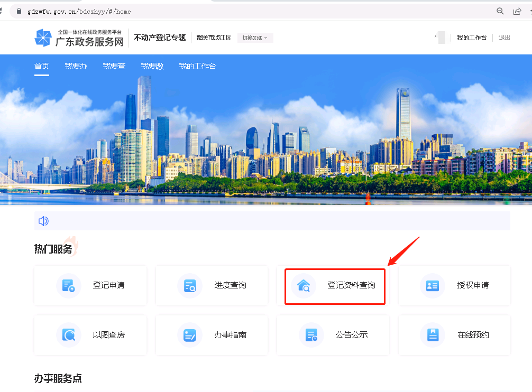Screen dimensions: 532x392
Task: Click the 进度查询 search icon
Action: point(190,286)
